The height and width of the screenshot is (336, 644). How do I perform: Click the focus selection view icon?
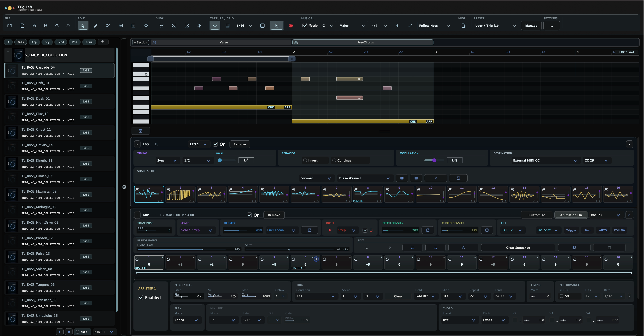click(x=187, y=25)
